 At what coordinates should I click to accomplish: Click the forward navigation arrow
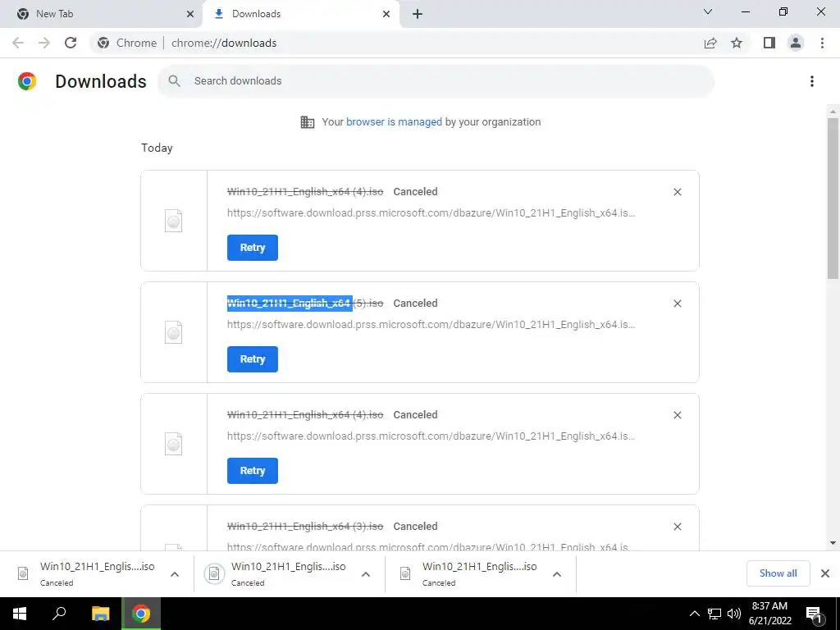pyautogui.click(x=44, y=43)
